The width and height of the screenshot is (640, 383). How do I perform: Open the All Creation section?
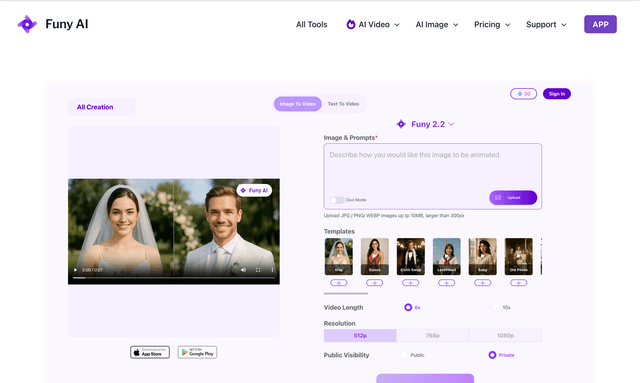coord(101,107)
